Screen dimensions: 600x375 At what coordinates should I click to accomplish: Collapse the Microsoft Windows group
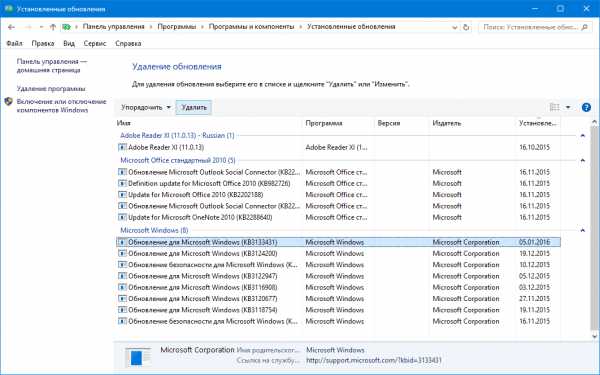click(582, 230)
